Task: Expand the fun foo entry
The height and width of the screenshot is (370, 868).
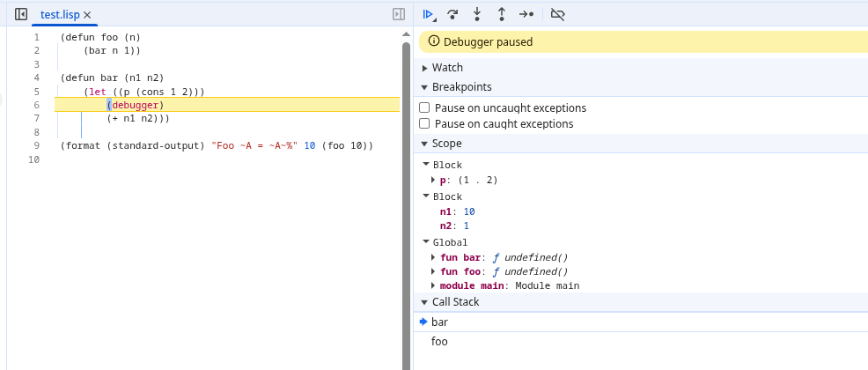Action: tap(433, 271)
